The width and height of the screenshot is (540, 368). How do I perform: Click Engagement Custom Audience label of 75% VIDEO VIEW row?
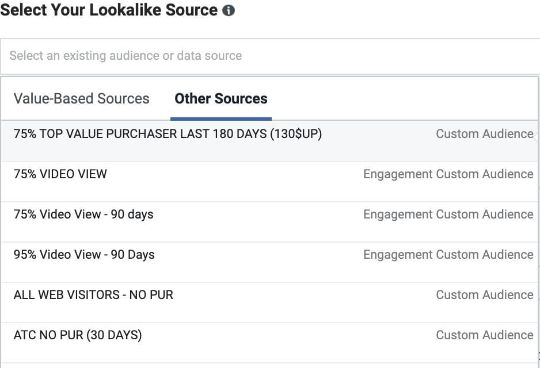tap(448, 174)
